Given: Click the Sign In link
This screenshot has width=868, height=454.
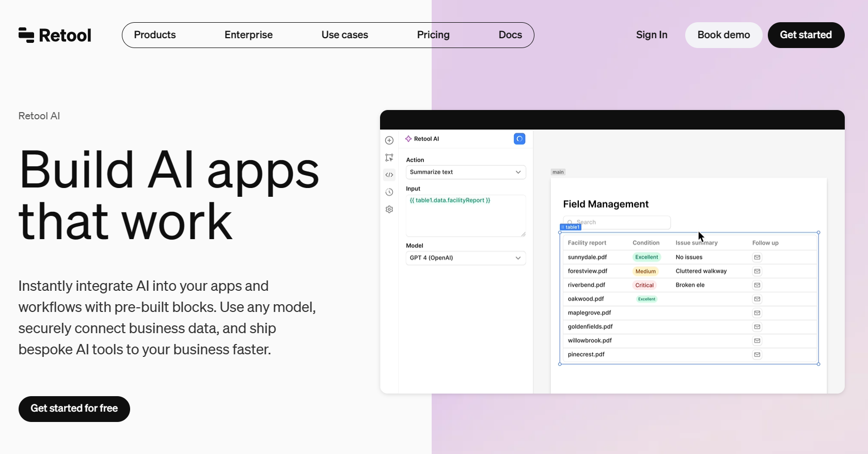Looking at the screenshot, I should (x=652, y=35).
